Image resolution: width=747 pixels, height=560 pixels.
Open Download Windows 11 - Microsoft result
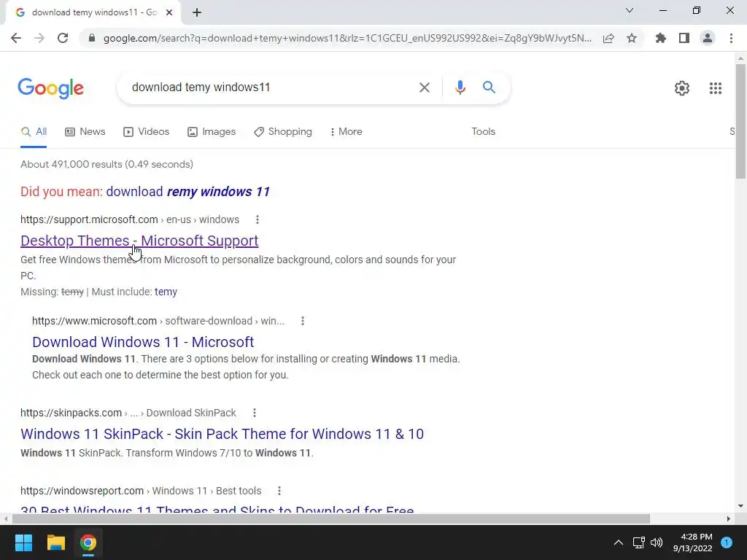click(143, 342)
